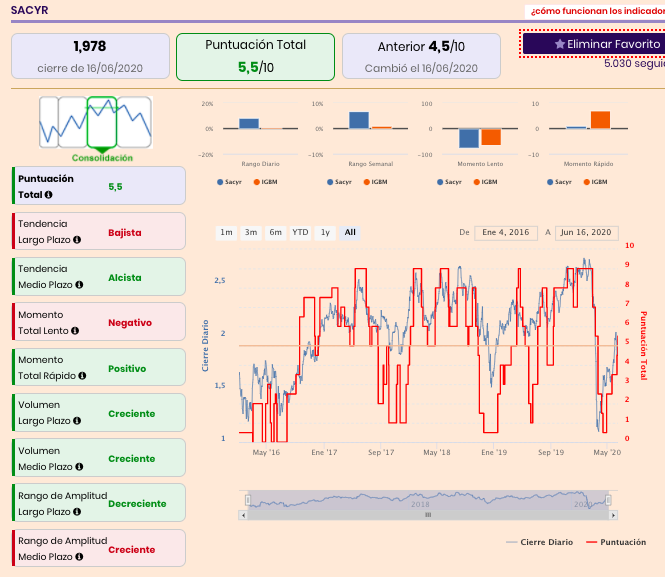The width and height of the screenshot is (665, 577).
Task: Click Rango de Amplitud Medio Plazo Creciente row
Action: (x=99, y=548)
